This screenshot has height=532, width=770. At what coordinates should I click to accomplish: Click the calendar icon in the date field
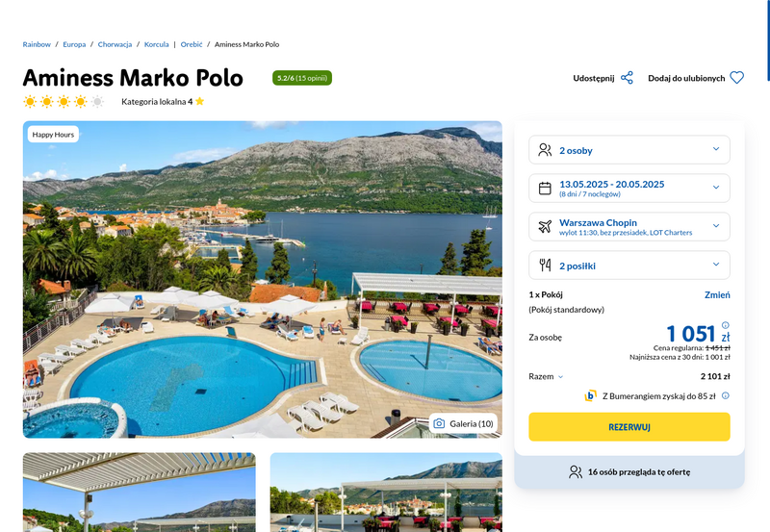click(x=545, y=188)
